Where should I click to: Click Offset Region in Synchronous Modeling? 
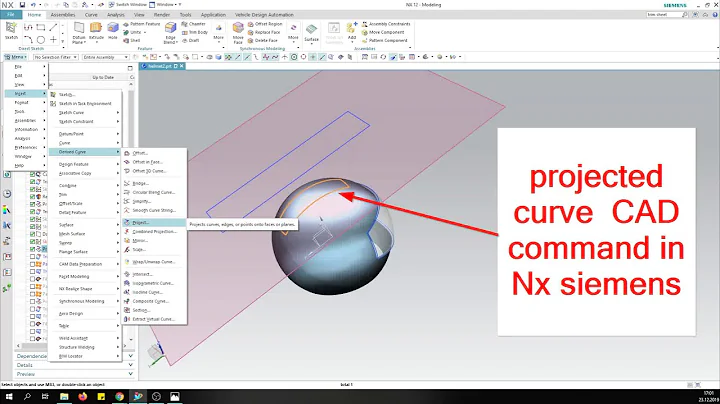pos(265,24)
